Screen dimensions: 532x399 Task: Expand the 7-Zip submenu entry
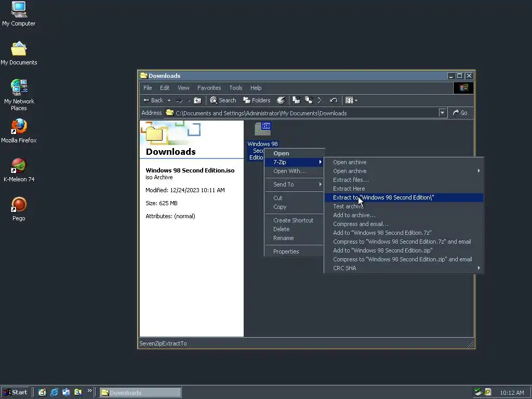(x=295, y=162)
